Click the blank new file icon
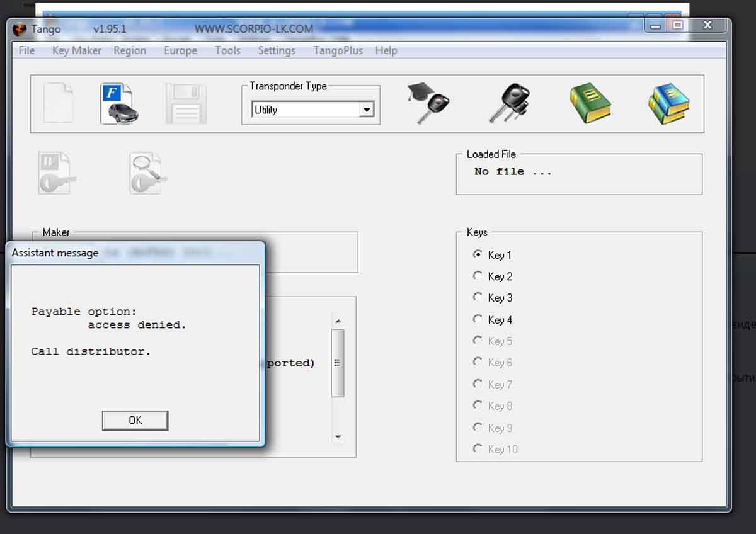 point(58,103)
